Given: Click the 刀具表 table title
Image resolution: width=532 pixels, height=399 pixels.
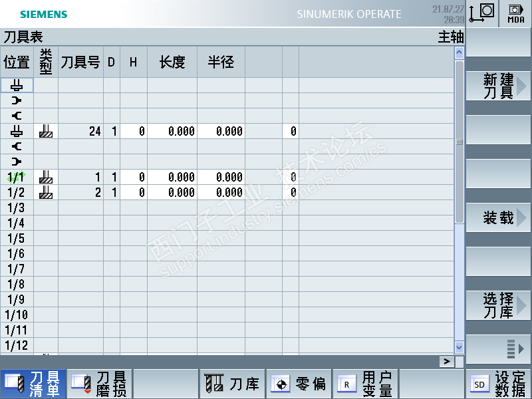Looking at the screenshot, I should click(x=23, y=37).
